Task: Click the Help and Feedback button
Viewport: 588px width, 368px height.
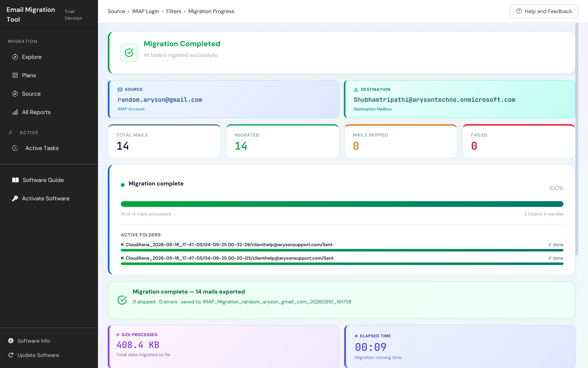Action: click(544, 11)
